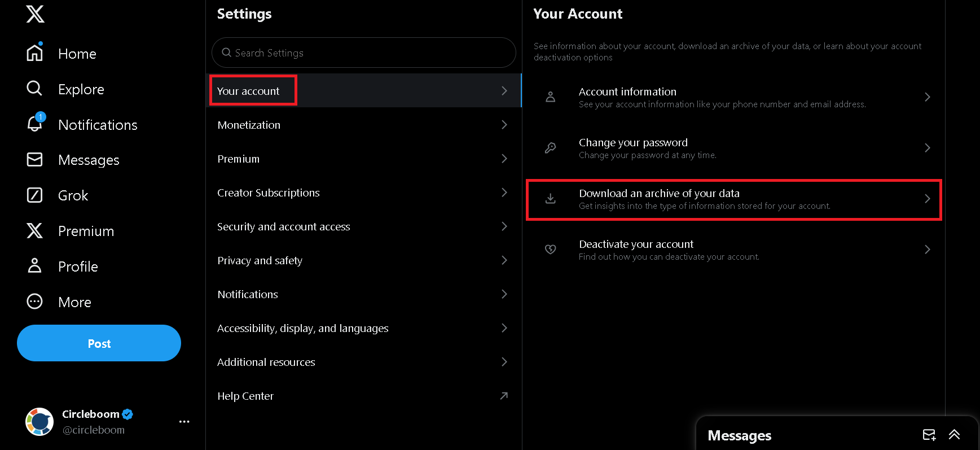Click the X logo at top left

tap(35, 14)
